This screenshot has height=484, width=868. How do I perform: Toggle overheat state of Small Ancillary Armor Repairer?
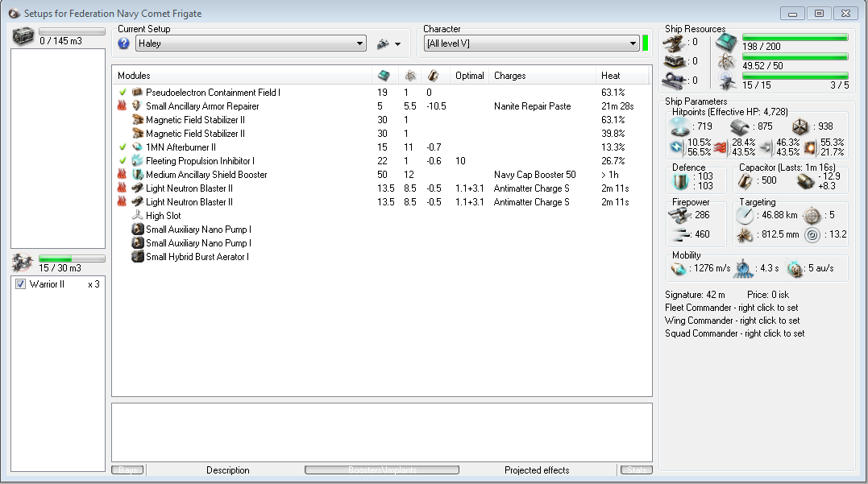(123, 105)
